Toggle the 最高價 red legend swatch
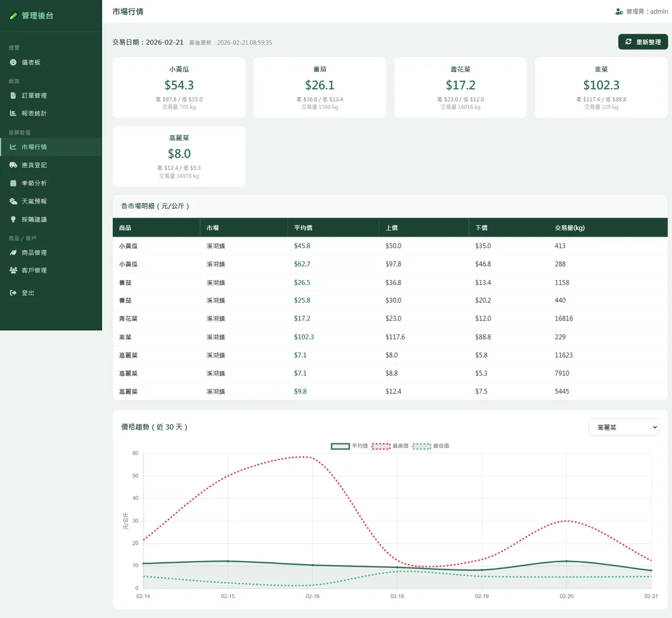The height and width of the screenshot is (618, 672). pyautogui.click(x=381, y=446)
